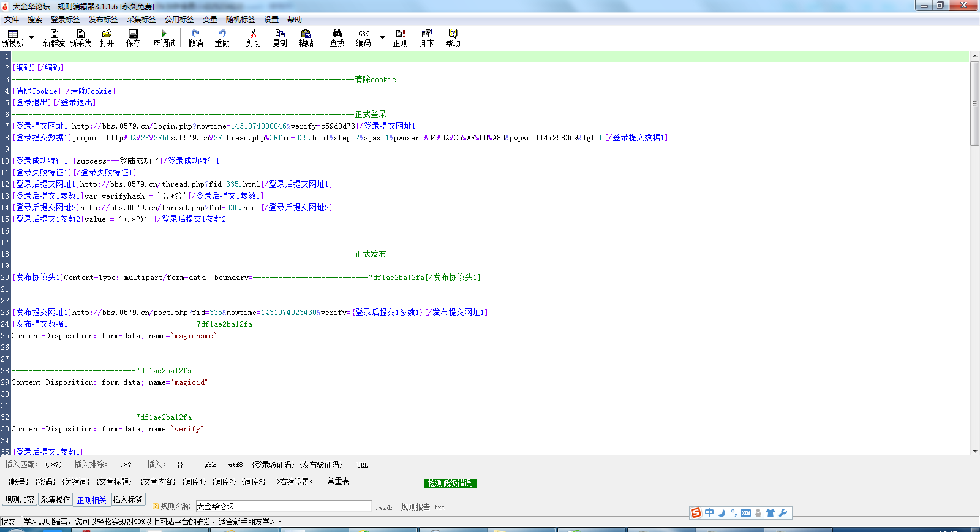Click the 剪切 scissors icon
980x532 pixels.
[253, 34]
